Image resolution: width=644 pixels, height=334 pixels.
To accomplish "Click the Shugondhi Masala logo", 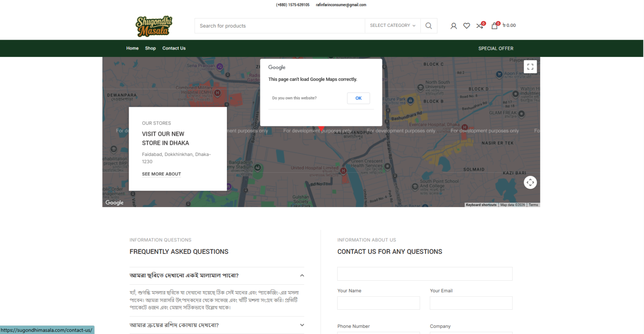I will point(154,26).
